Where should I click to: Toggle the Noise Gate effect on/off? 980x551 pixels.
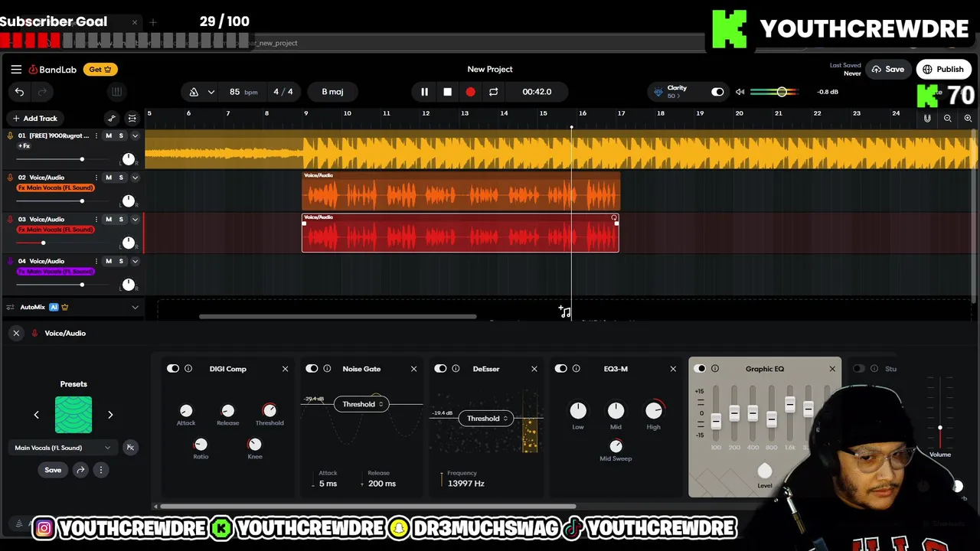(x=312, y=369)
